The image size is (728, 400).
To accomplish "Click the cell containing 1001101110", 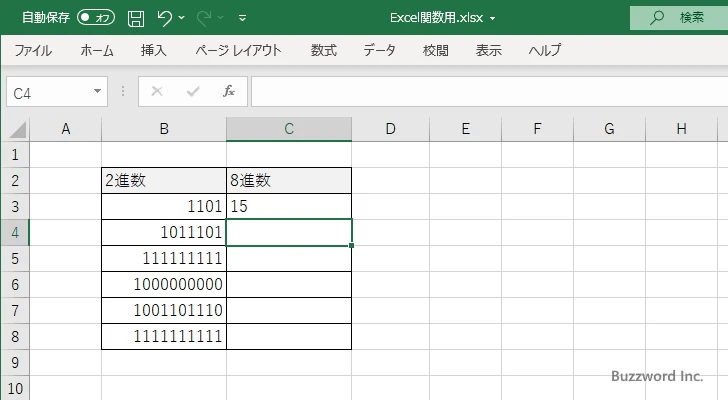I will pos(164,310).
